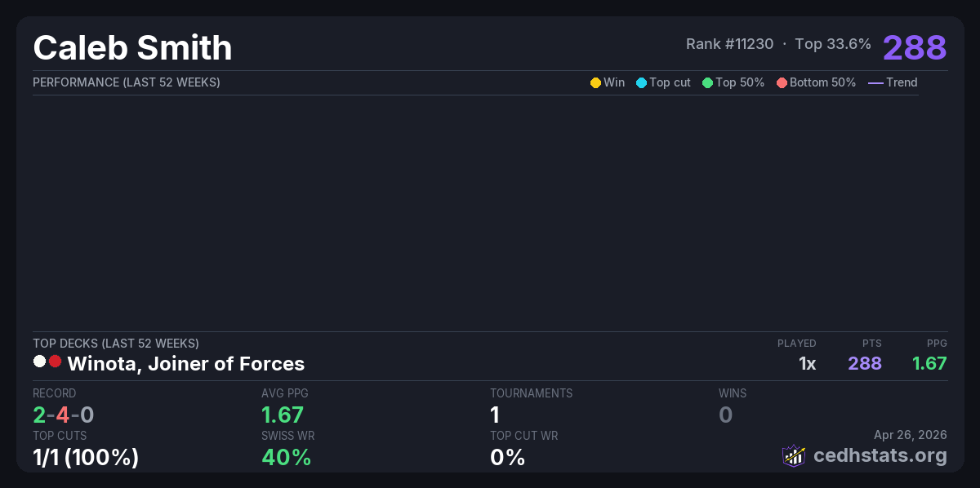The image size is (980, 488).
Task: Click the purple Trend line marker
Action: pos(875,82)
